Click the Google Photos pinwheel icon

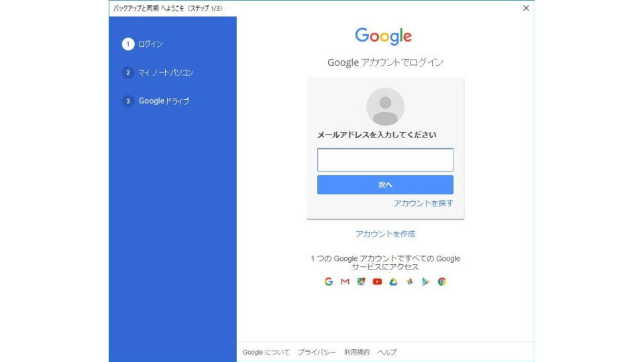(409, 282)
